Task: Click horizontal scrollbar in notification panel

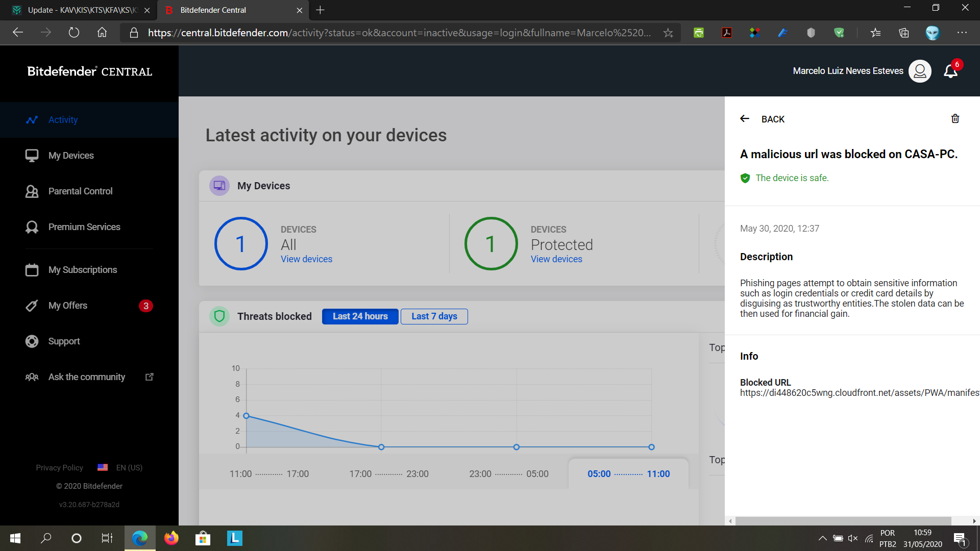Action: [842, 521]
